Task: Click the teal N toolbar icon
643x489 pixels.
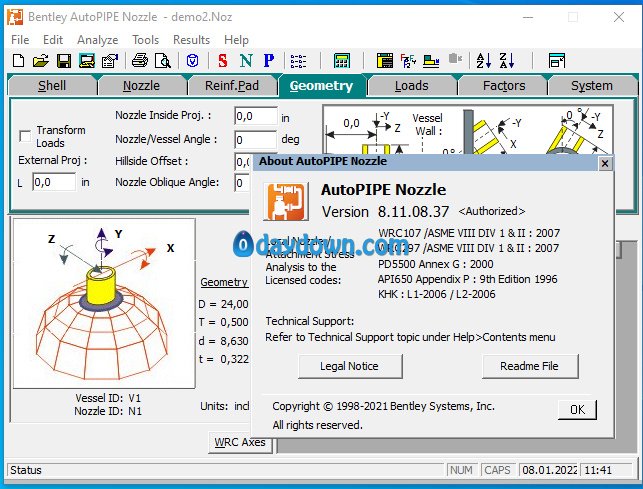Action: (x=246, y=61)
